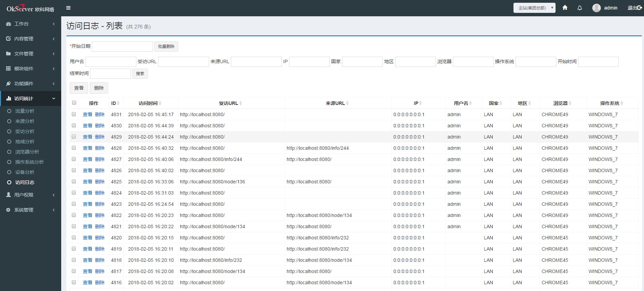The image size is (644, 291).
Task: Click the 系统管理 gear icon
Action: (9, 210)
